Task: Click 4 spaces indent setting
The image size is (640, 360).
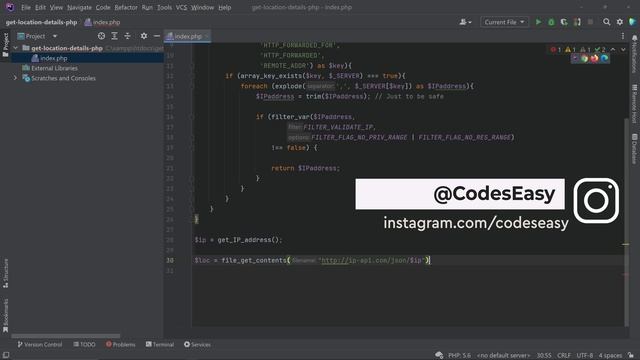Action: click(610, 356)
